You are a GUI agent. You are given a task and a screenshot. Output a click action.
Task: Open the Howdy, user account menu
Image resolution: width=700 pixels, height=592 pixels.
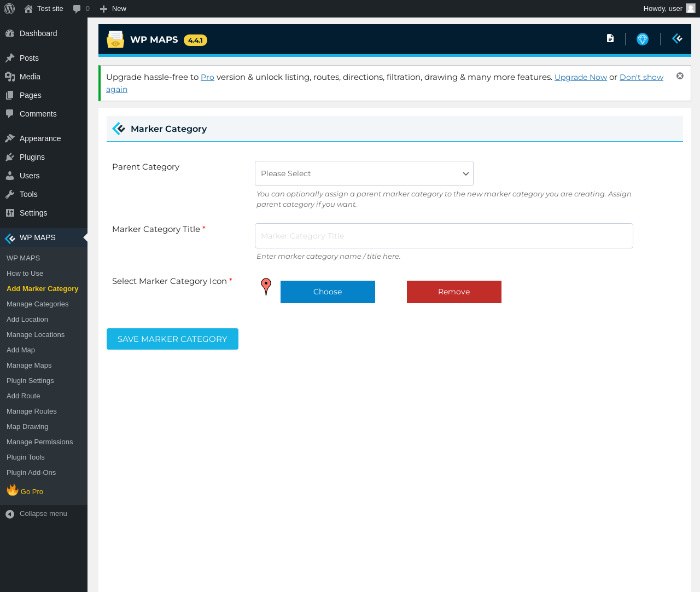coord(669,9)
